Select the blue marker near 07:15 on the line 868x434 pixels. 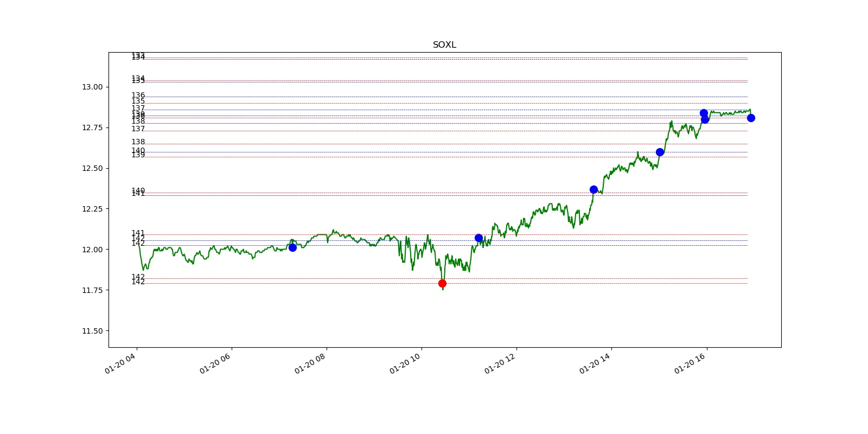292,247
